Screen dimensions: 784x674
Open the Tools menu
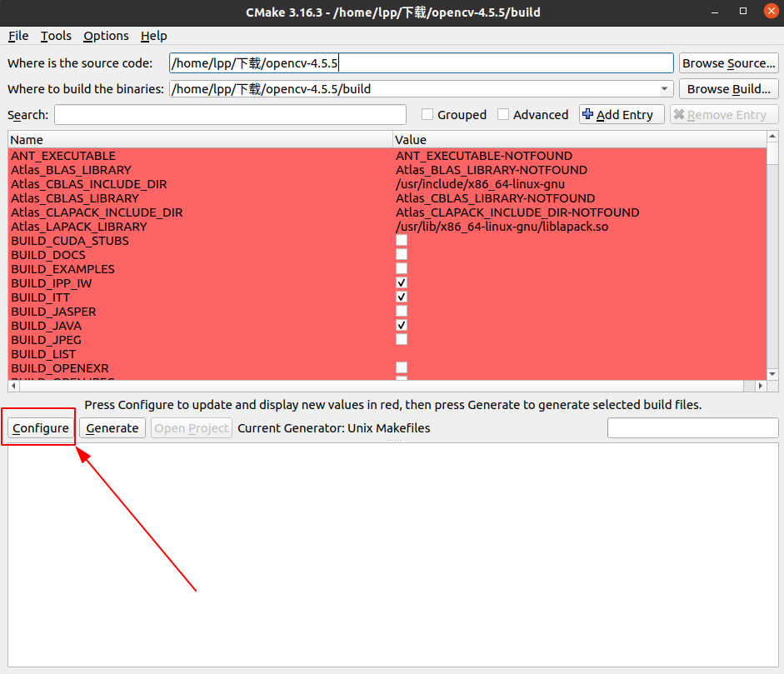[56, 36]
